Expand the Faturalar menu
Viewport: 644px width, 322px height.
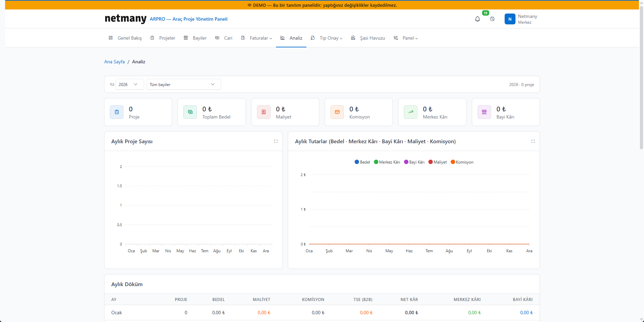(256, 38)
